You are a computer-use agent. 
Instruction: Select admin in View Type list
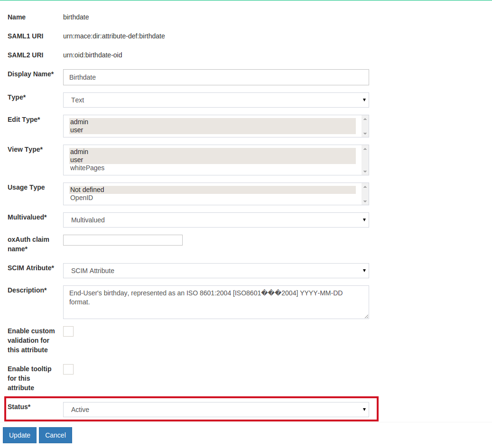(79, 152)
